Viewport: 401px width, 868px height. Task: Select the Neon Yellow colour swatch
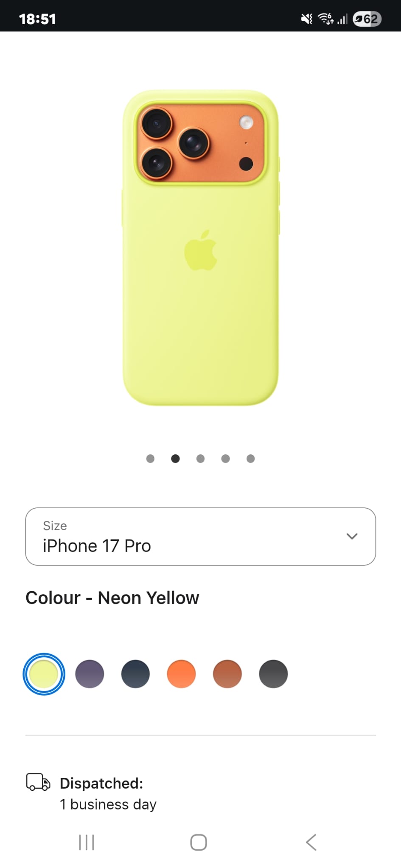(44, 674)
